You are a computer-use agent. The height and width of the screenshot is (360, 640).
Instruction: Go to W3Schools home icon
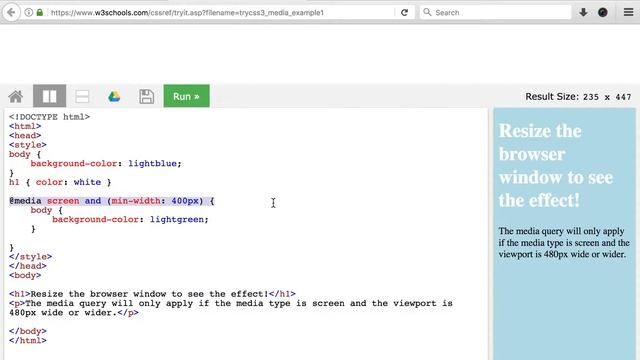pyautogui.click(x=16, y=97)
